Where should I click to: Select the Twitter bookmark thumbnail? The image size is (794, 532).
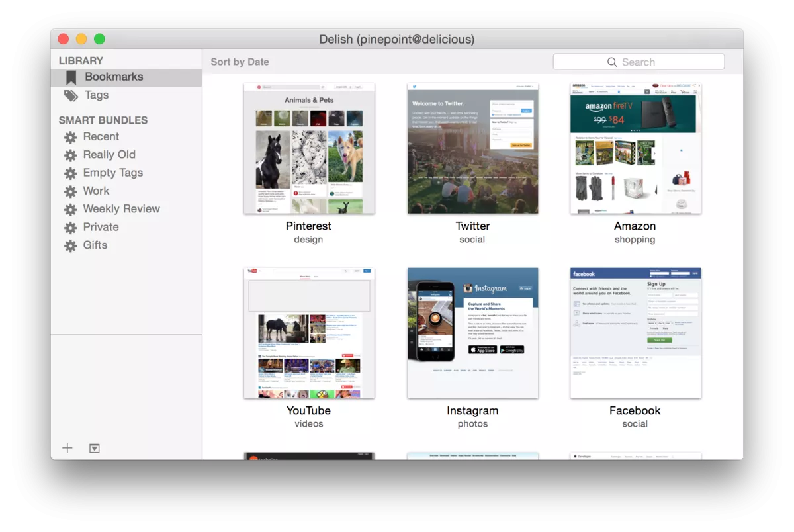point(472,148)
